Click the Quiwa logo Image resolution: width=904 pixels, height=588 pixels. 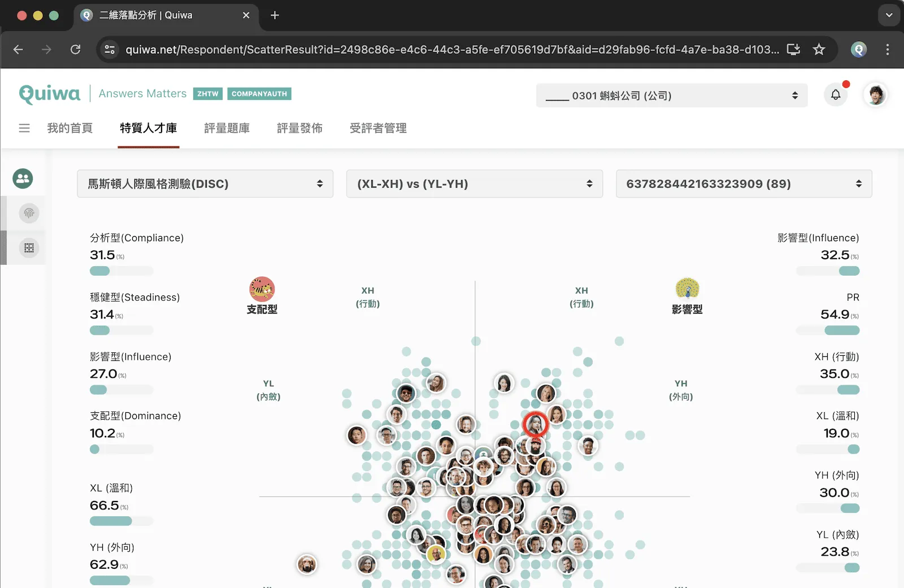(x=50, y=94)
